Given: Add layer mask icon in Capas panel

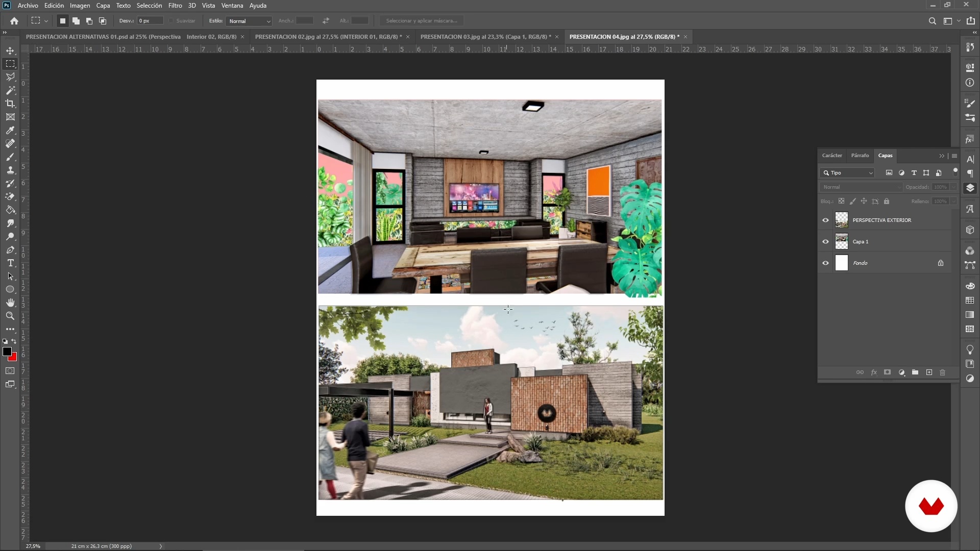Looking at the screenshot, I should point(888,372).
